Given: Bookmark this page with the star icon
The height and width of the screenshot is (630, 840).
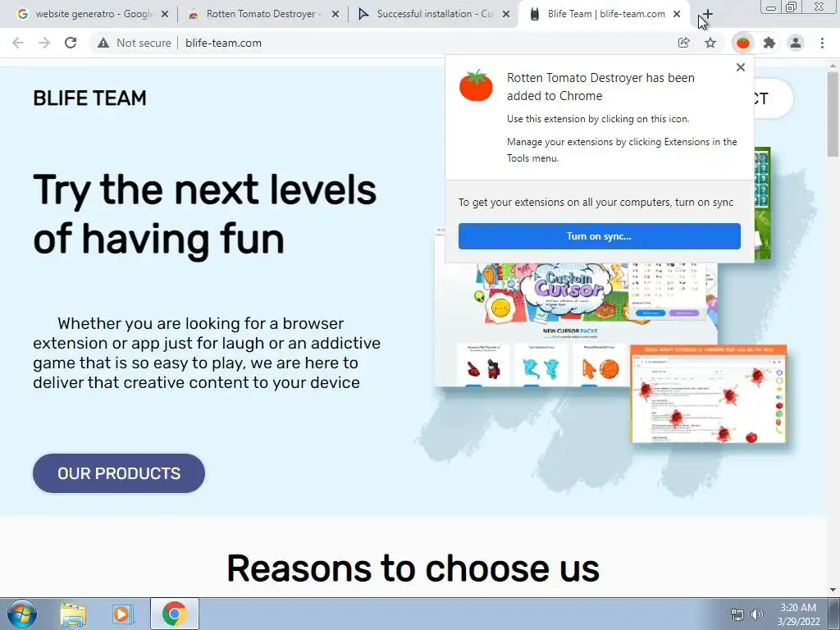Looking at the screenshot, I should (710, 43).
